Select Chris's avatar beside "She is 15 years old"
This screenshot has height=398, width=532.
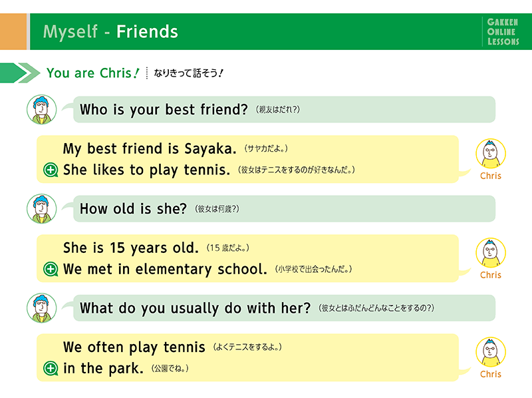click(490, 253)
